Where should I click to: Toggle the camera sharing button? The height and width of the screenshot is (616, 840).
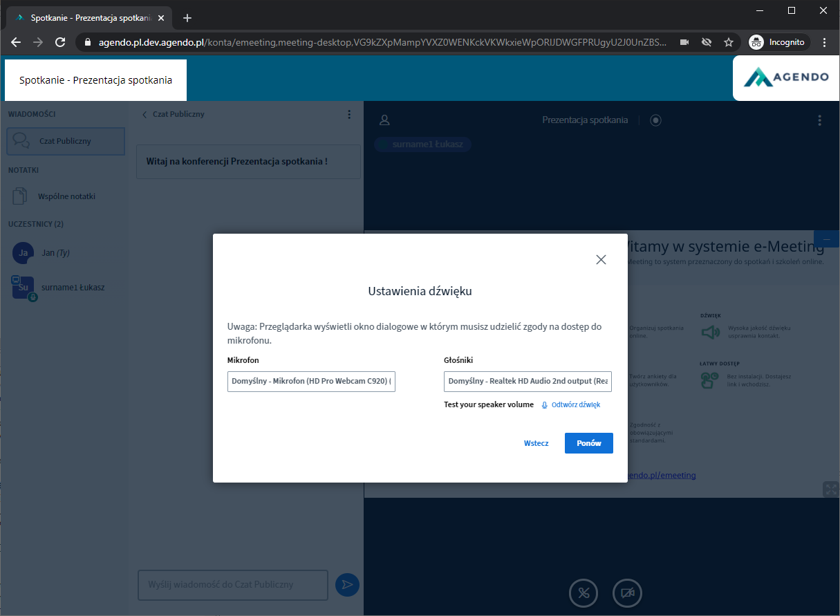(627, 592)
